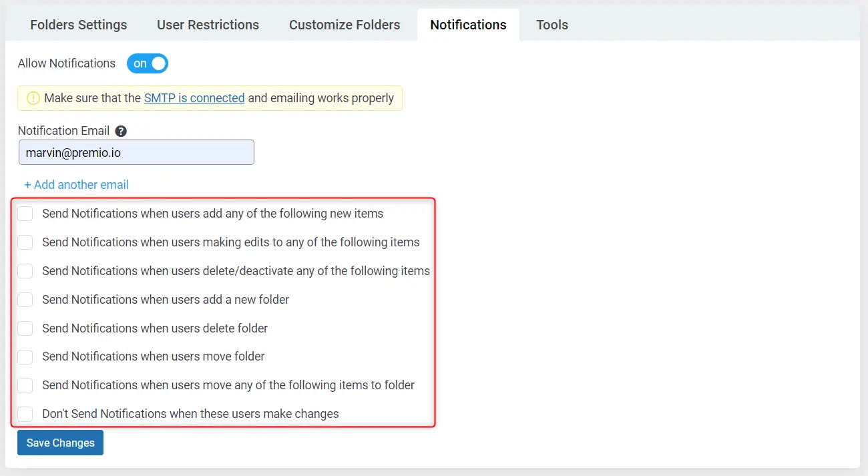The image size is (868, 476).
Task: Enable notifications when users add a new folder
Action: 25,300
